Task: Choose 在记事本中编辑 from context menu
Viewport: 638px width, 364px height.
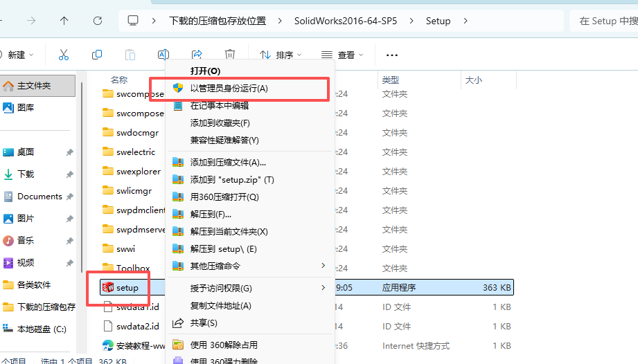Action: point(250,106)
